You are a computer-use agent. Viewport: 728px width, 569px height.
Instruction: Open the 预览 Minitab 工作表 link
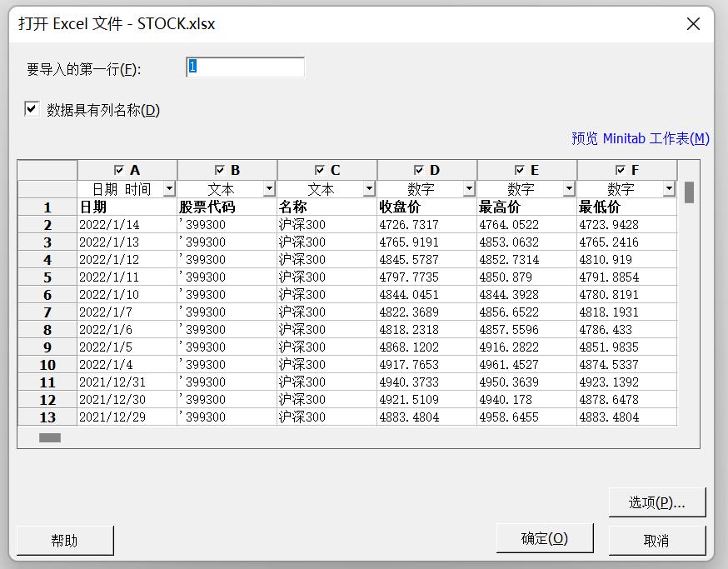(x=640, y=138)
